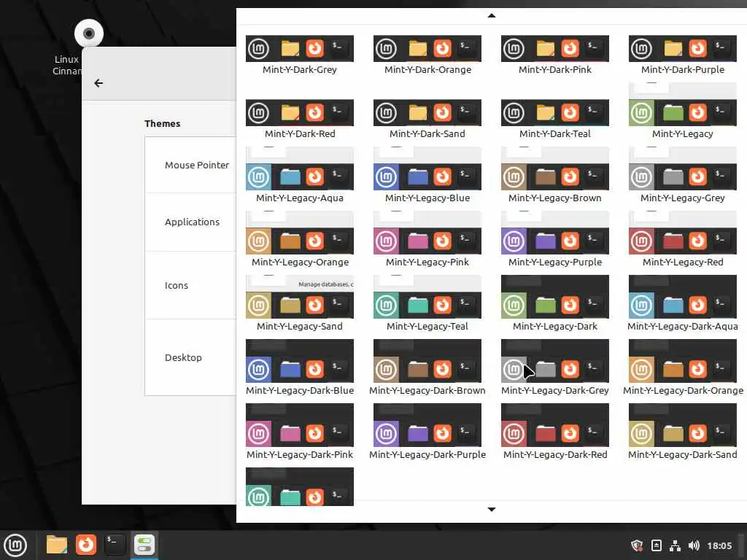
Task: Choose the Mint-Y-Legacy-Teal theme preview
Action: coord(427,297)
